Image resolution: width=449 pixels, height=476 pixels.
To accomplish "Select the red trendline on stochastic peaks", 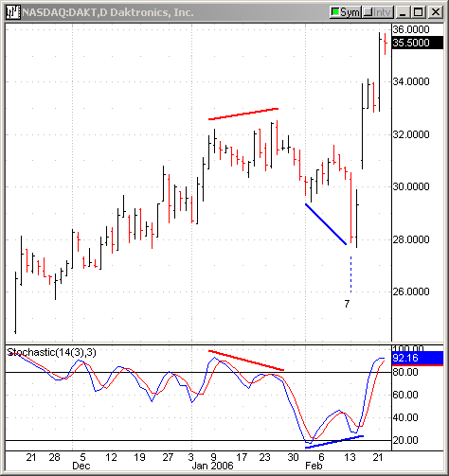I will tap(246, 361).
